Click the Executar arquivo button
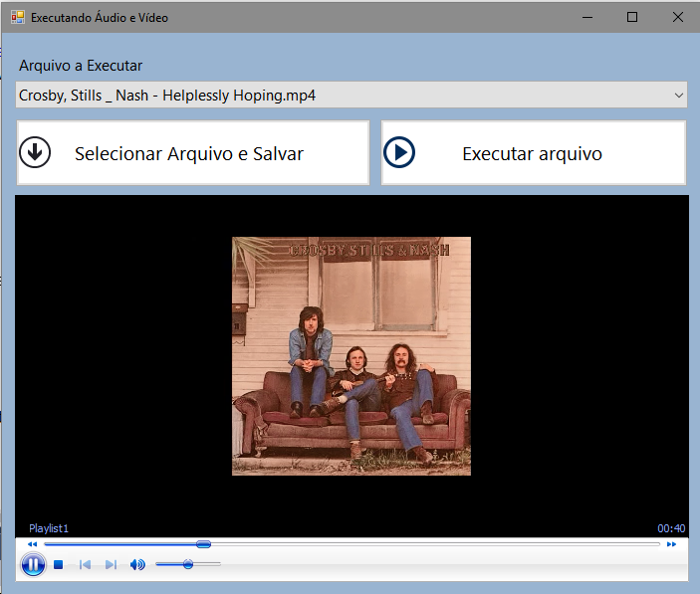Screen dimensions: 700x594 pos(534,152)
